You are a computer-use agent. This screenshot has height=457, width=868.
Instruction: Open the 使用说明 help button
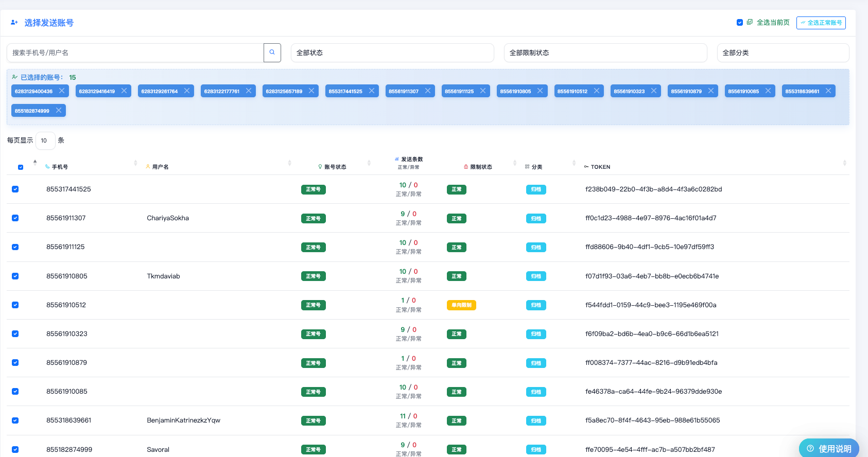click(829, 448)
